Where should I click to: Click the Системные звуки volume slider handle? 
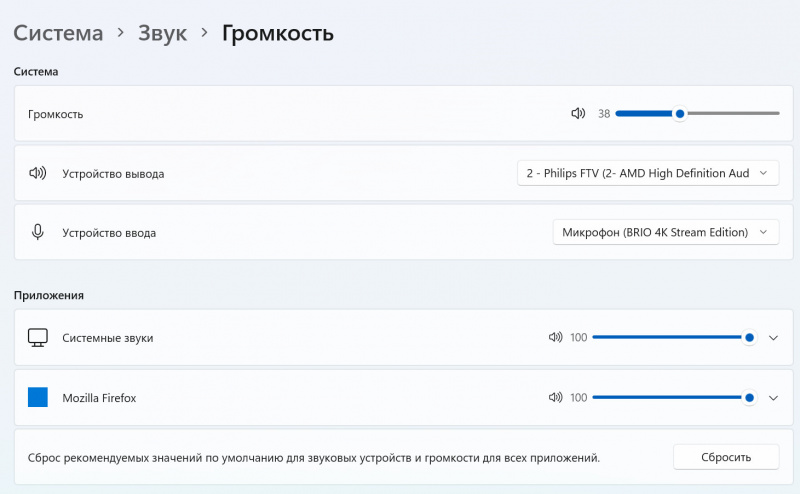[749, 338]
